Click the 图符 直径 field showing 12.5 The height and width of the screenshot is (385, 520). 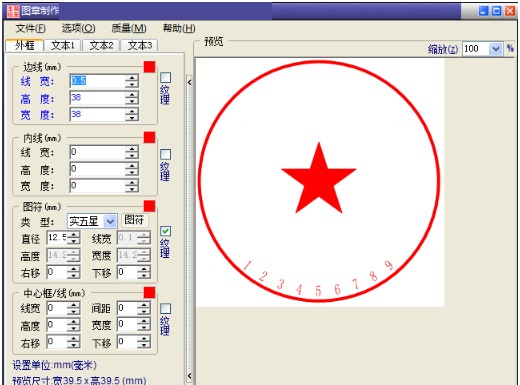point(57,238)
